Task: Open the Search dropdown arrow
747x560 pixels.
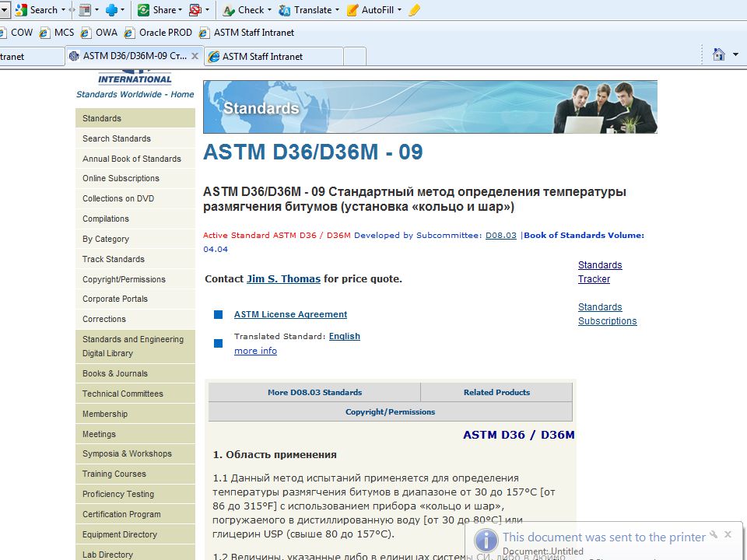Action: 63,10
